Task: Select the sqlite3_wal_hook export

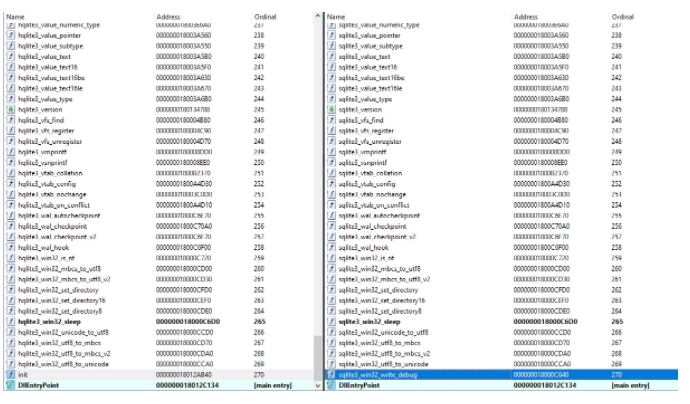Action: coord(501,247)
